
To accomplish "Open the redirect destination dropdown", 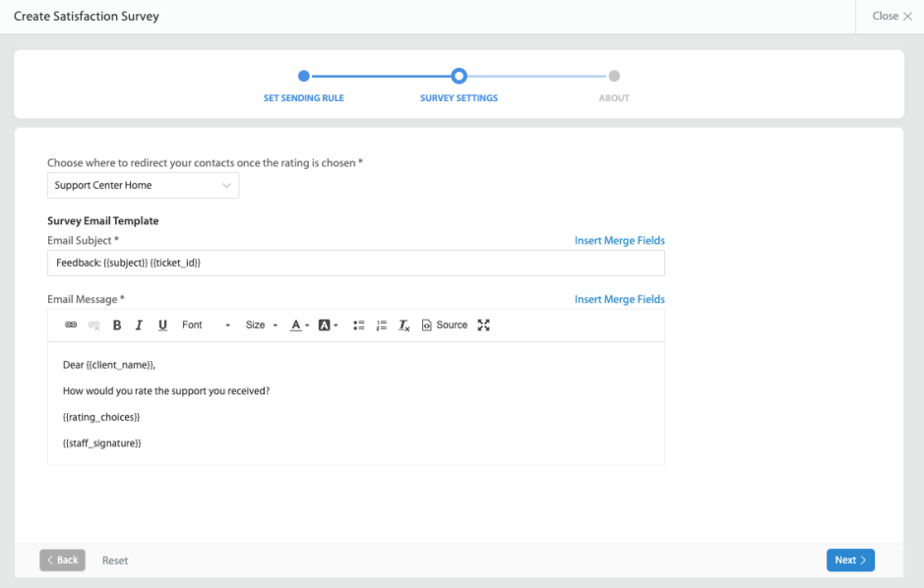I will [x=143, y=185].
